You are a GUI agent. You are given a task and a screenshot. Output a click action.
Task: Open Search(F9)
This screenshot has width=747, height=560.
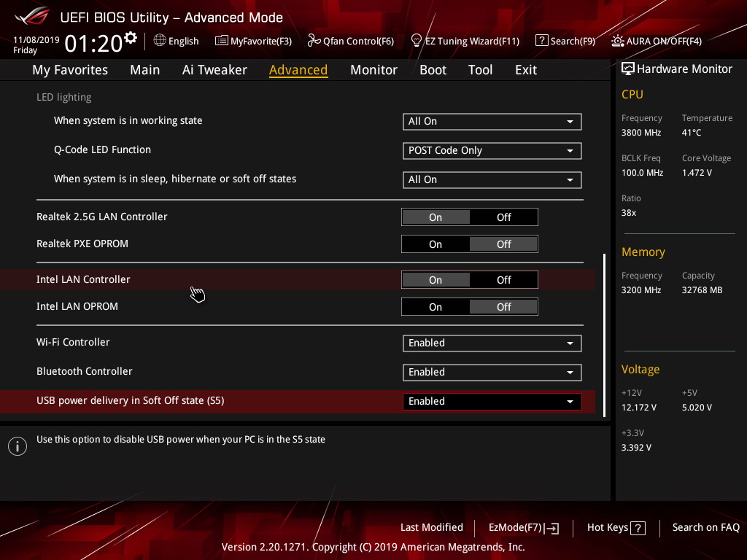point(565,41)
